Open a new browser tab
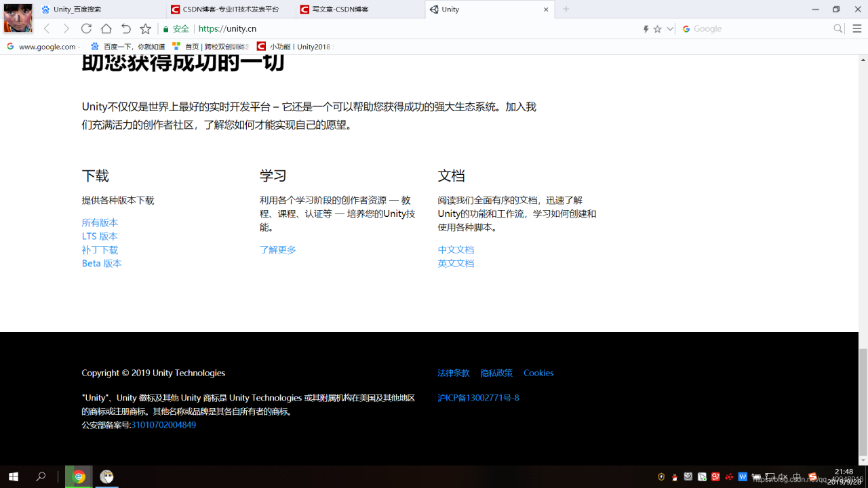This screenshot has width=868, height=488. (x=565, y=9)
